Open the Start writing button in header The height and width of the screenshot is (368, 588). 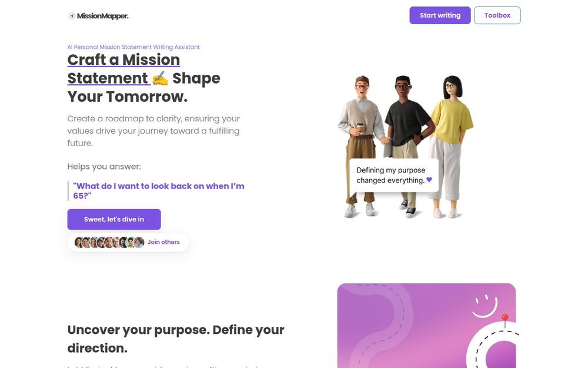tap(440, 15)
